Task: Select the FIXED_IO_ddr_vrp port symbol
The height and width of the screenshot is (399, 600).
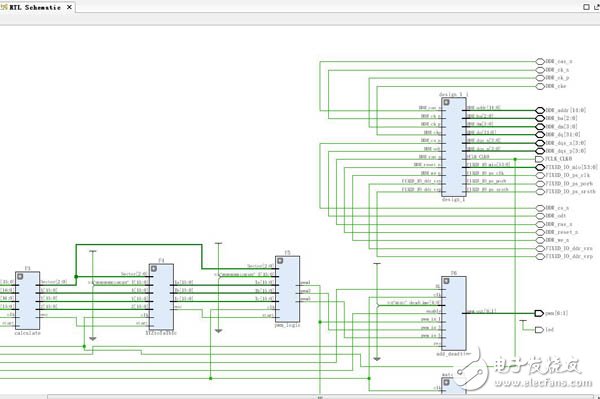Action: 540,257
